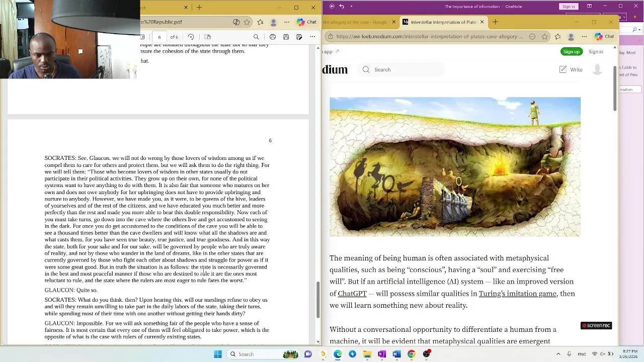
Task: Click the PDF viewer vertical scrollbar thumb
Action: point(317,299)
